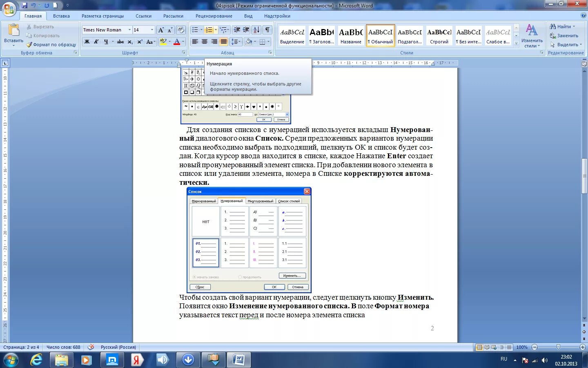Image resolution: width=588 pixels, height=368 pixels.
Task: Open Yandex browser from the taskbar
Action: coord(137,360)
